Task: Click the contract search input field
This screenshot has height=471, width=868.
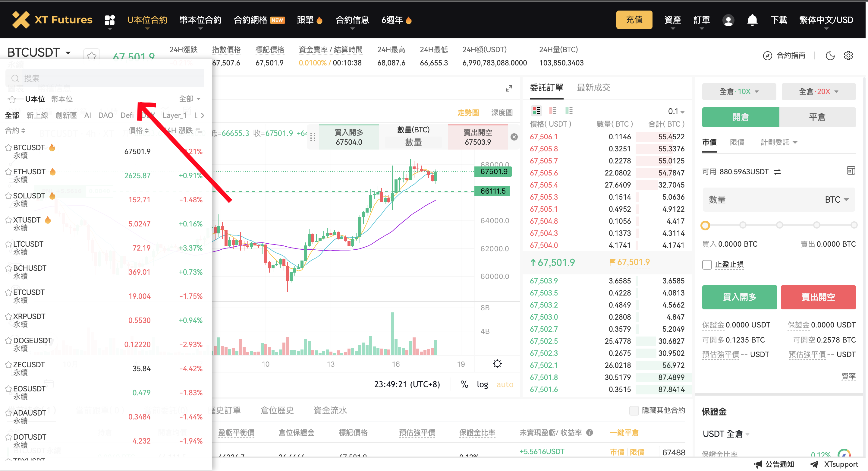Action: [105, 78]
